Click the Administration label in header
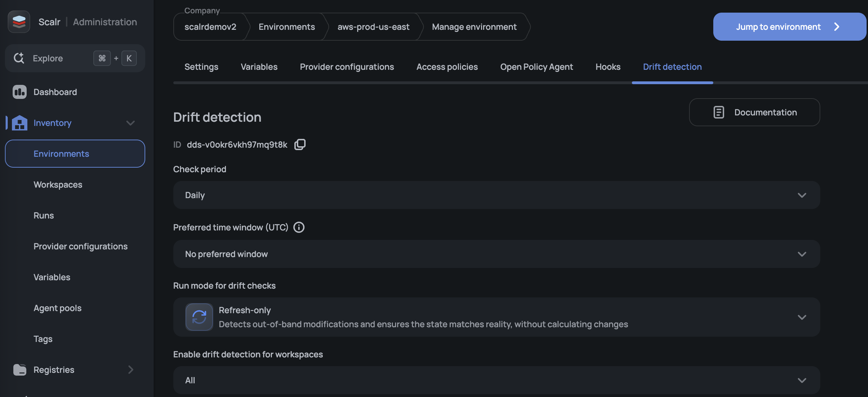Viewport: 868px width, 397px height. tap(105, 22)
